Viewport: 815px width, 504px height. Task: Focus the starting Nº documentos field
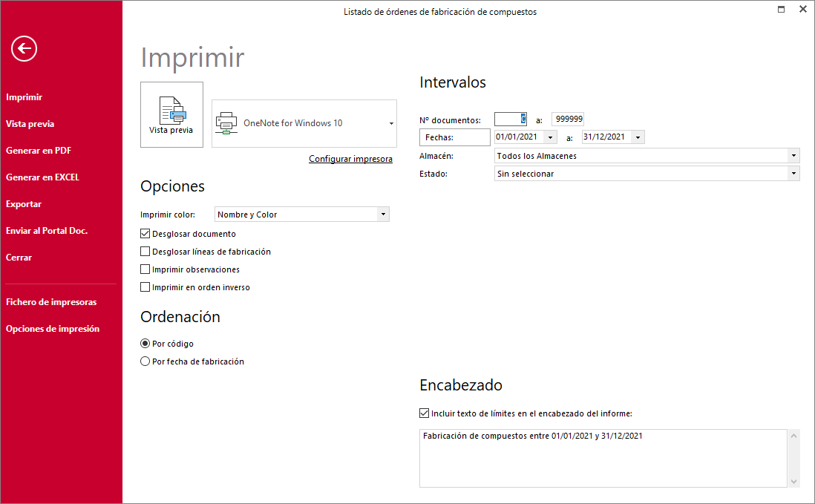tap(511, 119)
